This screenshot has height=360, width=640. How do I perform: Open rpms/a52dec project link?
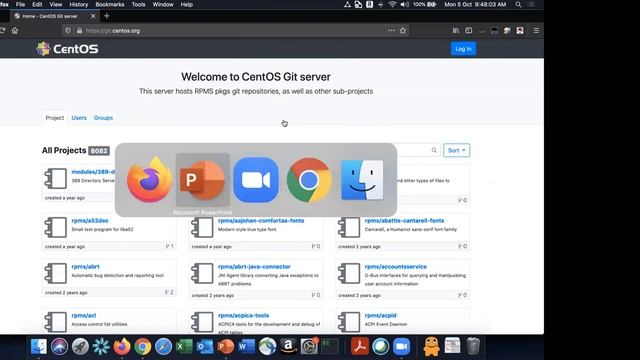(90, 221)
